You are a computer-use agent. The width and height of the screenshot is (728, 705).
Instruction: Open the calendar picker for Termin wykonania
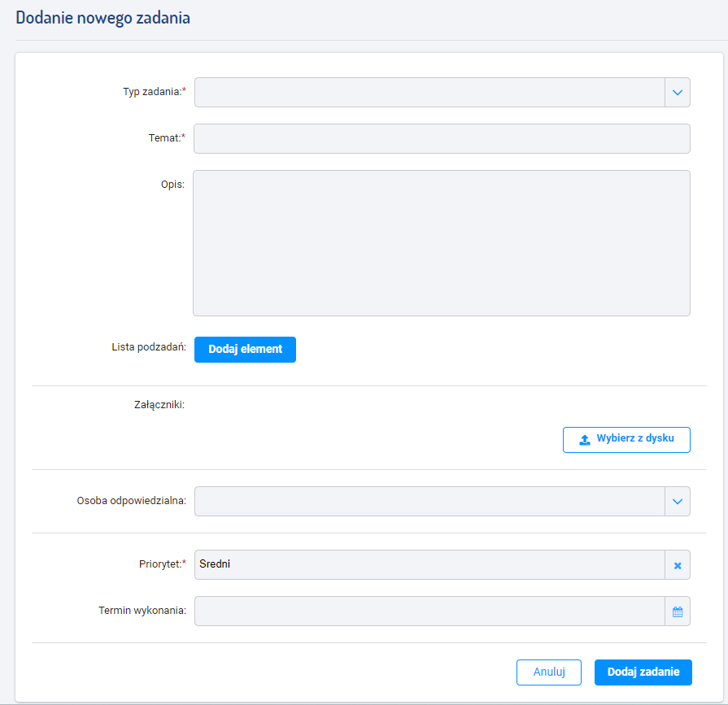pyautogui.click(x=678, y=611)
